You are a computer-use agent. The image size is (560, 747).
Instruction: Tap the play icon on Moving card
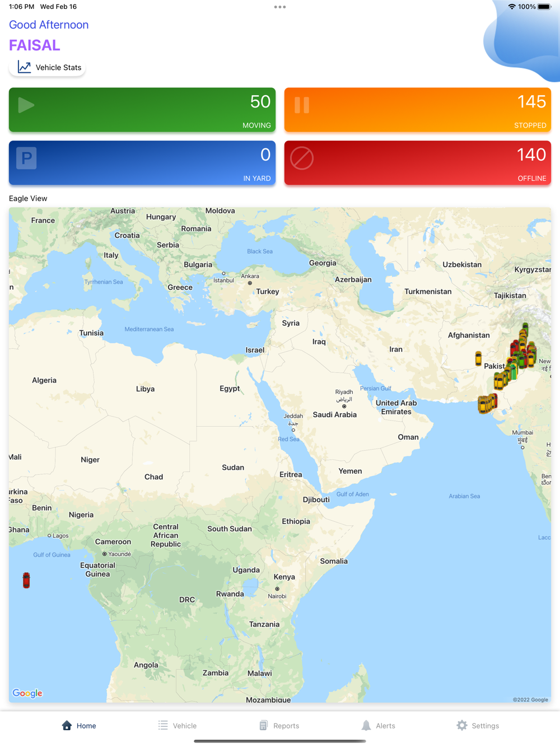click(26, 105)
